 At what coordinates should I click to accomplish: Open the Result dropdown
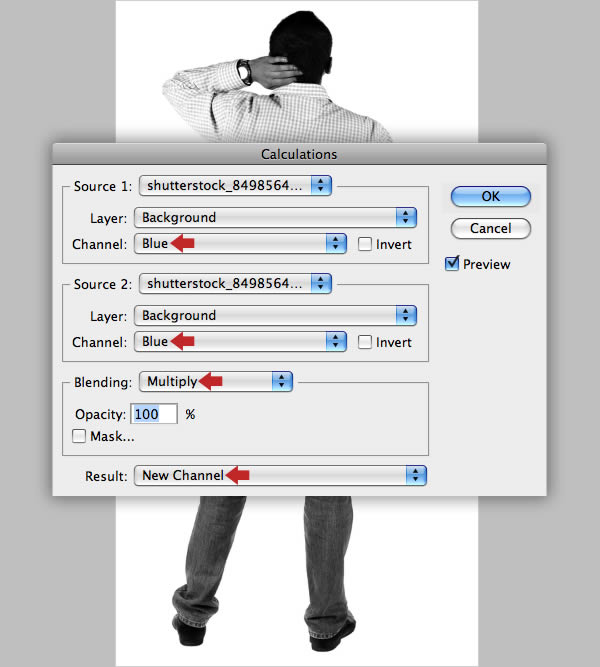tap(280, 475)
